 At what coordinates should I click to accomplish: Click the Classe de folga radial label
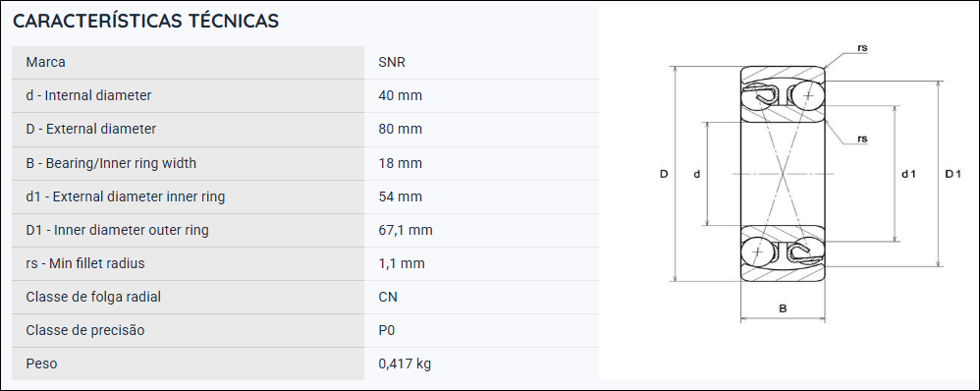[93, 297]
